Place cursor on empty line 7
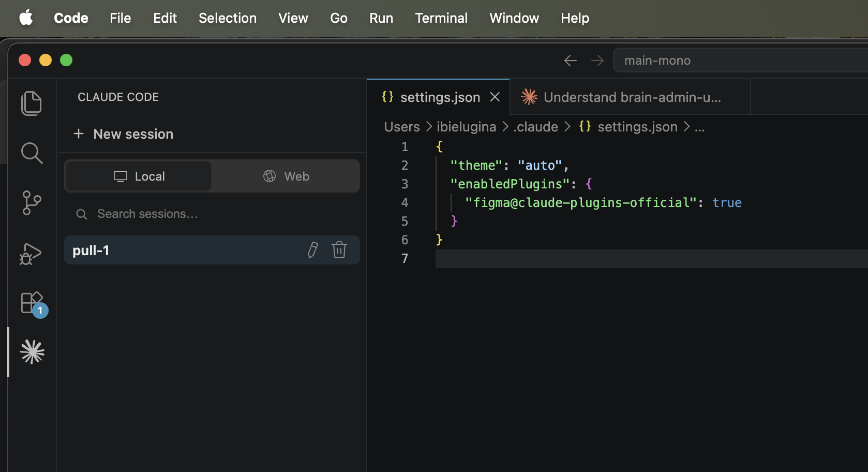The height and width of the screenshot is (472, 868). (652, 258)
